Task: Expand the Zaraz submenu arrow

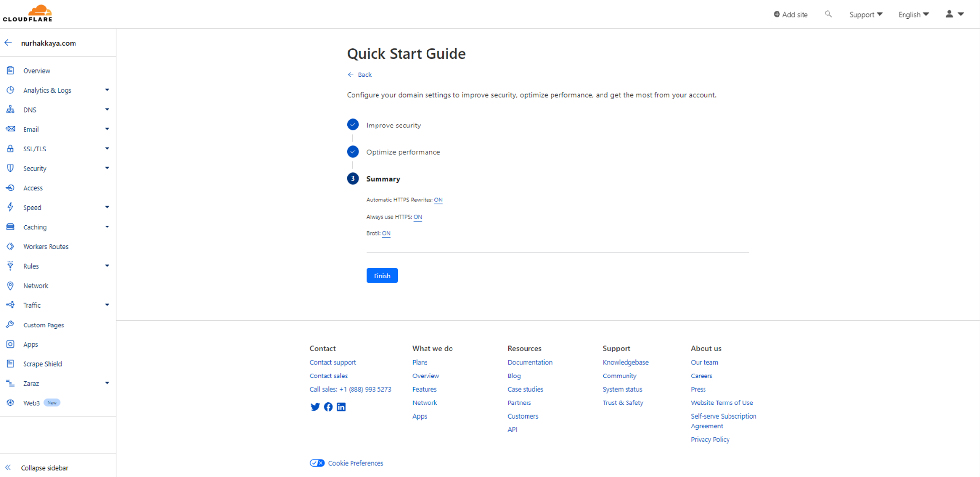Action: click(107, 383)
